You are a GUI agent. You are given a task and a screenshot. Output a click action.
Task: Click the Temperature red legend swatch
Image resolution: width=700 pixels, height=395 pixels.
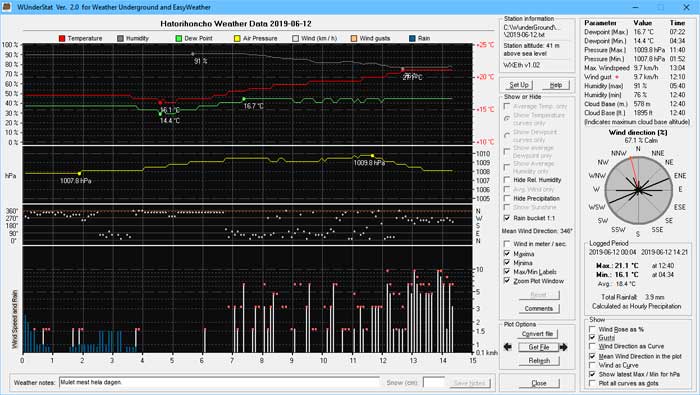point(62,38)
